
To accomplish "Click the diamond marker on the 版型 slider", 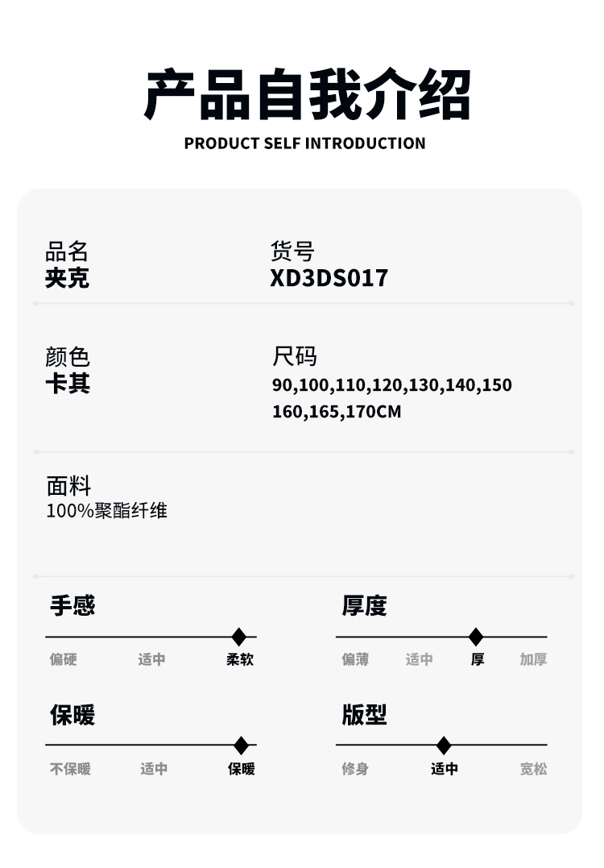I will 444,745.
